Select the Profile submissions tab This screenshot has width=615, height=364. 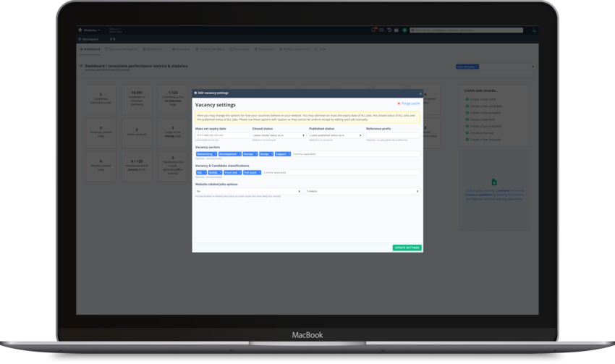(x=294, y=49)
